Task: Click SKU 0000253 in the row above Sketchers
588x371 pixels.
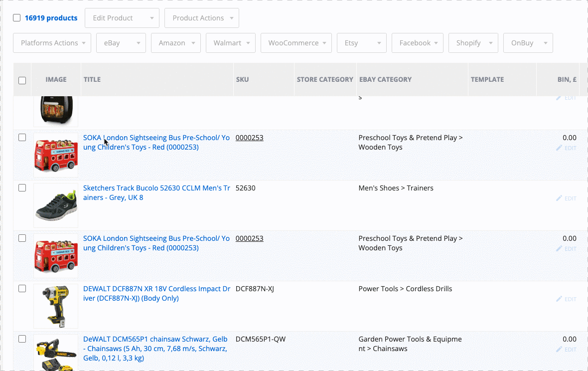Action: click(x=249, y=138)
